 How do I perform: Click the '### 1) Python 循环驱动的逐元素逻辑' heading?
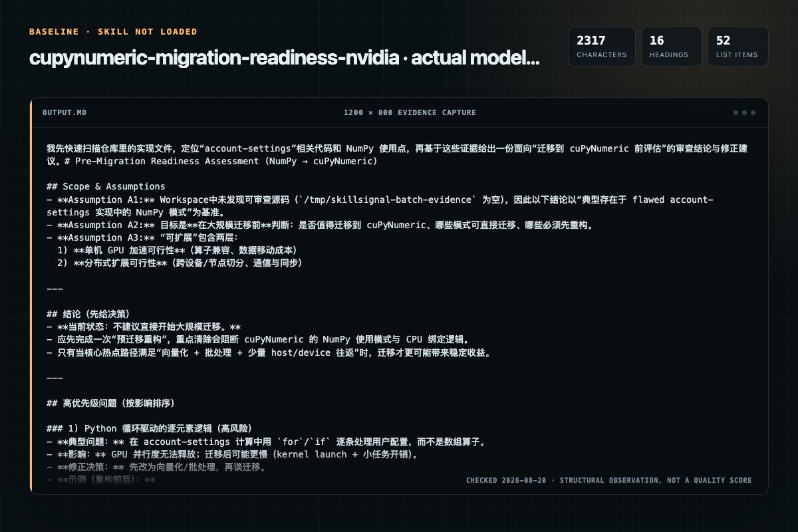(x=149, y=428)
